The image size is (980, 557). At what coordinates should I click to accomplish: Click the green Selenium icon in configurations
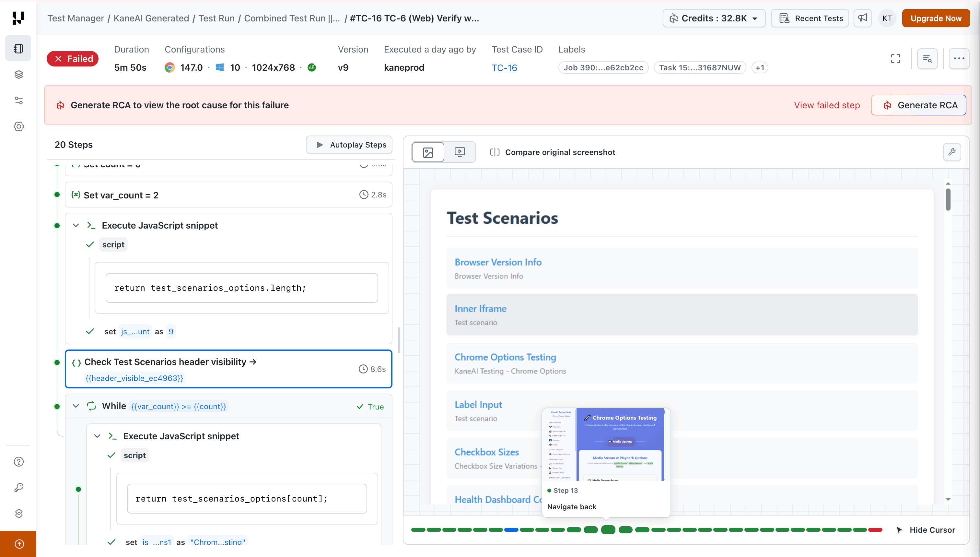(x=312, y=68)
